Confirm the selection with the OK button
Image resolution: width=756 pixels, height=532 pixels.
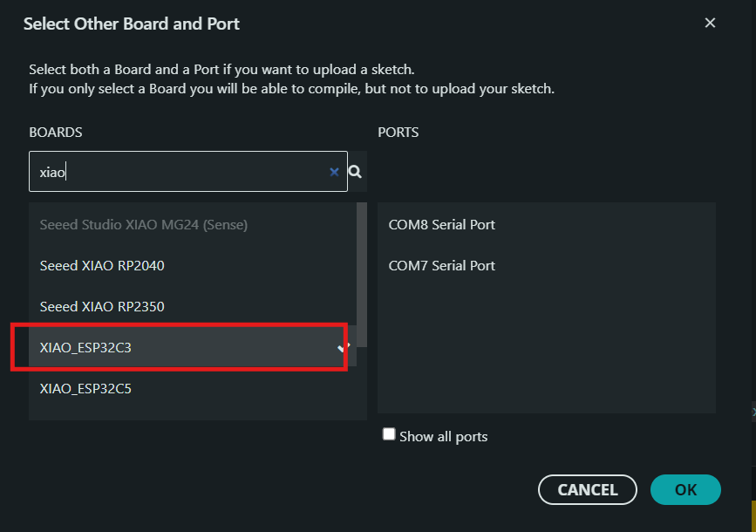pos(685,489)
